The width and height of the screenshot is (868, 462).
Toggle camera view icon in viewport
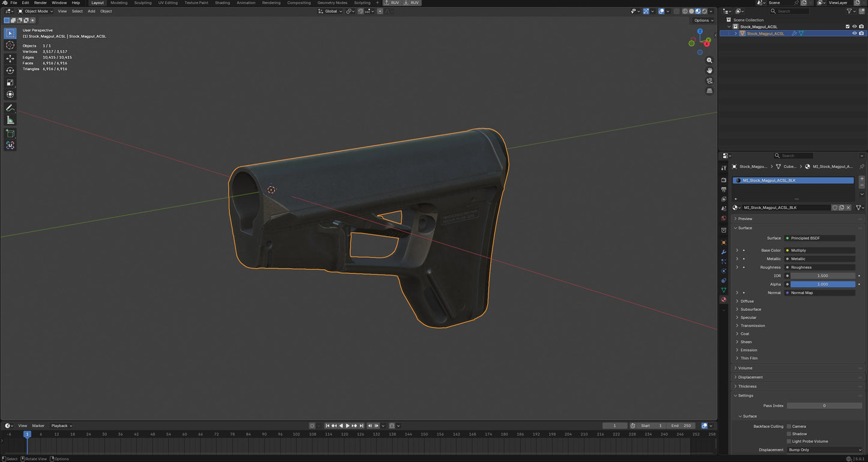[x=709, y=81]
